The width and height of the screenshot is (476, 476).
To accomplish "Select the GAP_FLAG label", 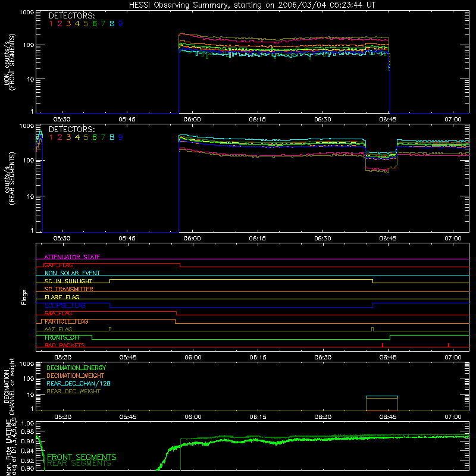I will click(x=58, y=265).
